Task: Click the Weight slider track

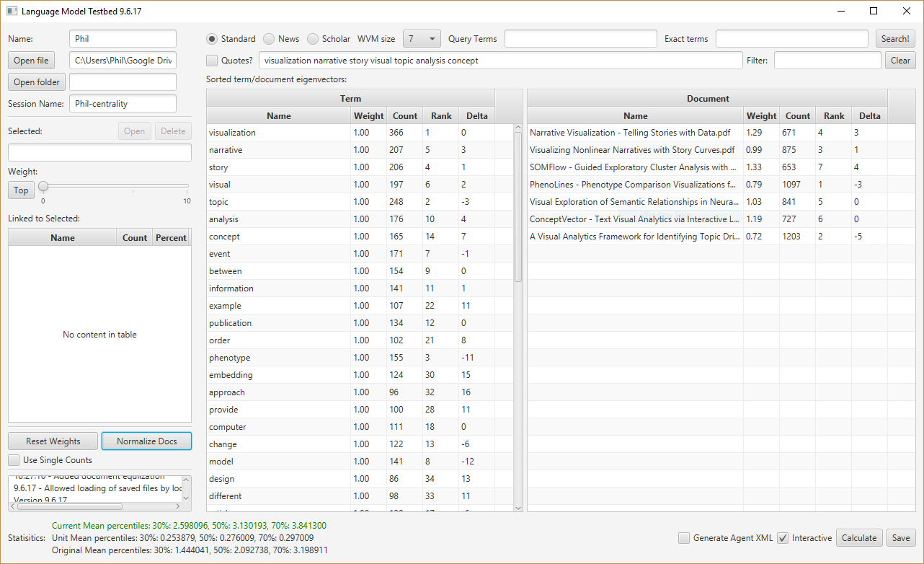Action: click(115, 186)
